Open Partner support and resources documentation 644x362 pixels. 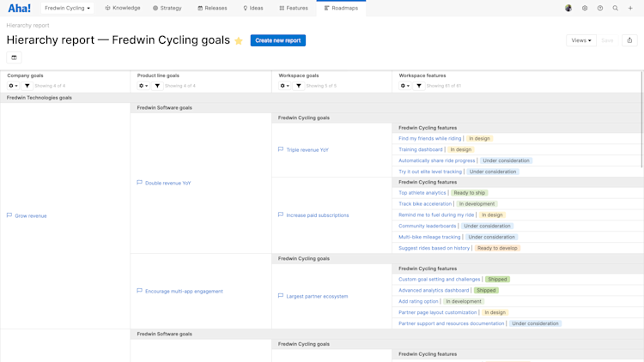[452, 324]
